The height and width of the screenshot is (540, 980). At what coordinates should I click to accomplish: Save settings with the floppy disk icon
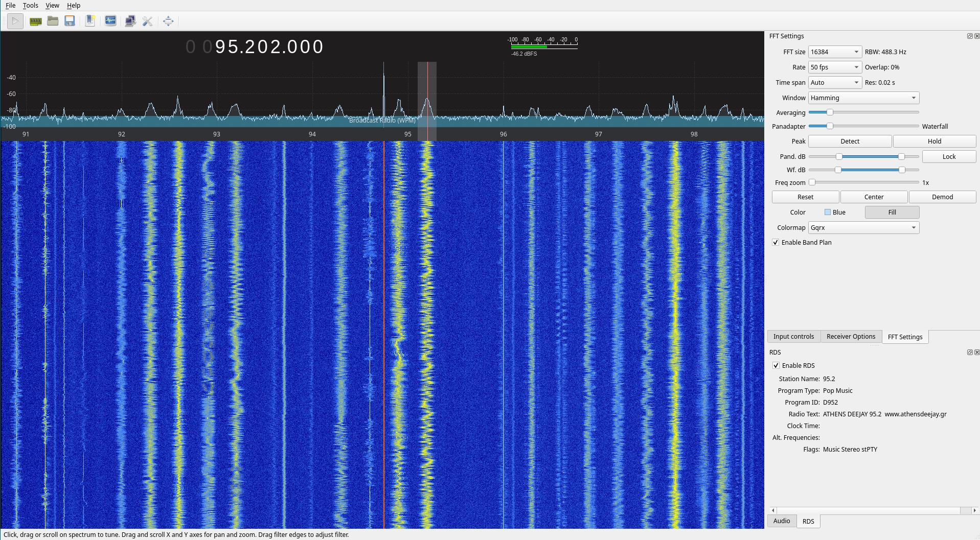tap(70, 21)
